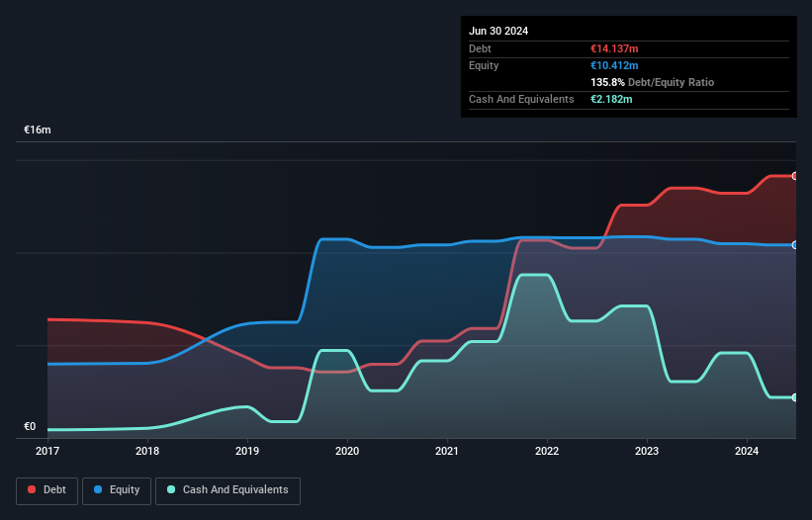Screen dimensions: 812x520
Task: Click the 2019 x-axis label
Action: click(x=247, y=451)
